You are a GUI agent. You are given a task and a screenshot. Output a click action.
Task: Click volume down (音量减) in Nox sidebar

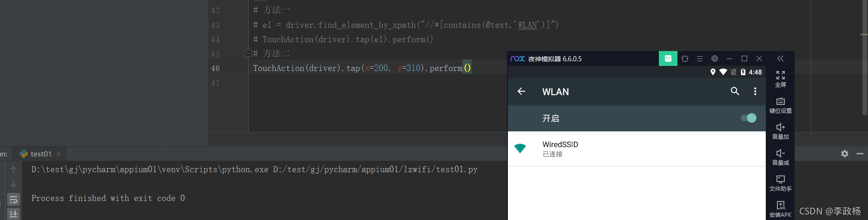[780, 156]
